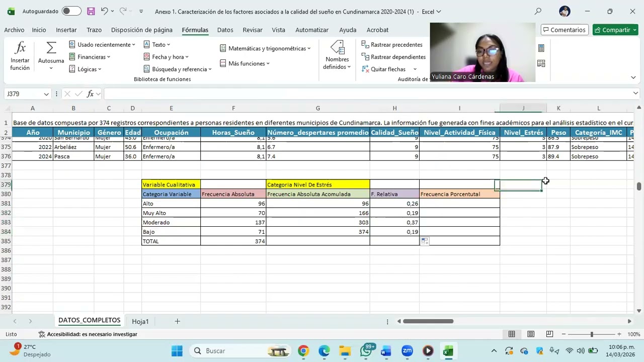
Task: Open Zoom from taskbar
Action: pyautogui.click(x=407, y=351)
